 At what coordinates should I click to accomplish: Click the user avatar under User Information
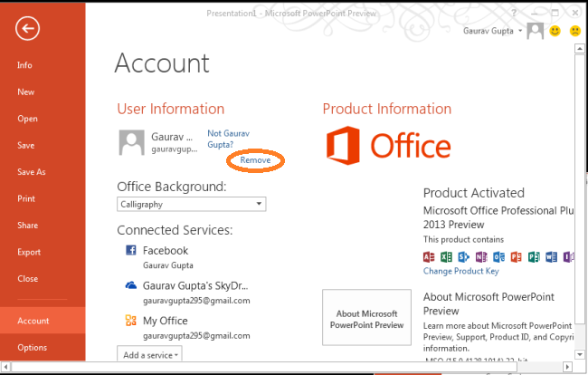132,142
